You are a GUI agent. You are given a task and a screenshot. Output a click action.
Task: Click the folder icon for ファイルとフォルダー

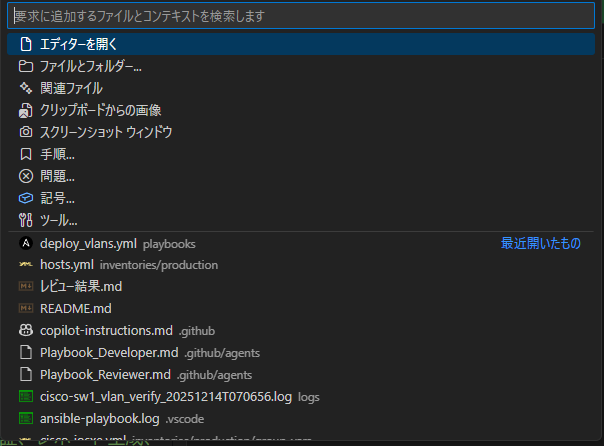pyautogui.click(x=26, y=67)
